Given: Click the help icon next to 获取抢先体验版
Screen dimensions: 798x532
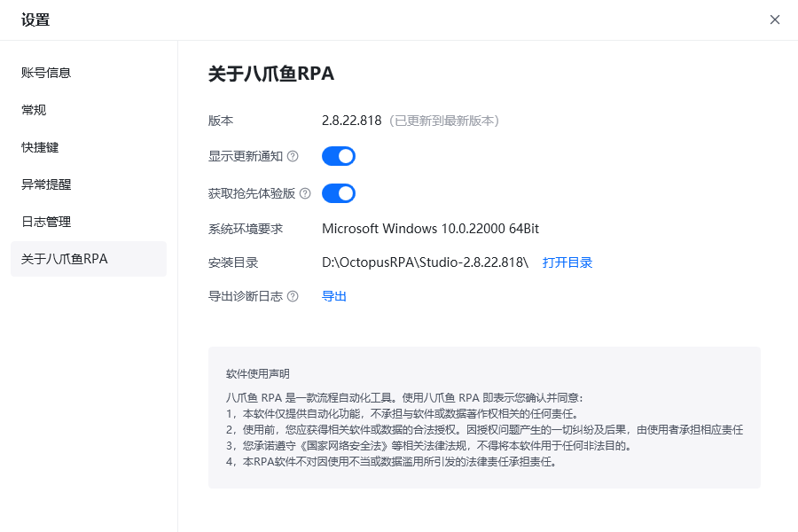Looking at the screenshot, I should click(x=305, y=193).
